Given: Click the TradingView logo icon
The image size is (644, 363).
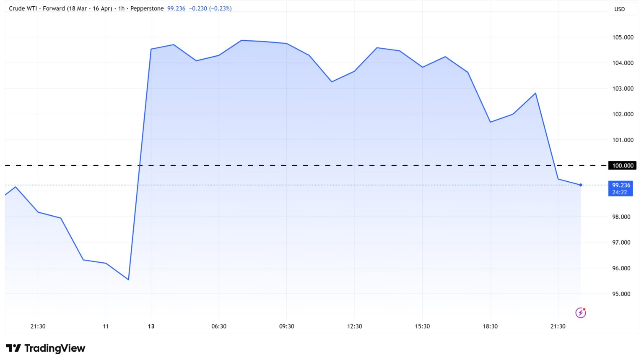Looking at the screenshot, I should click(13, 348).
